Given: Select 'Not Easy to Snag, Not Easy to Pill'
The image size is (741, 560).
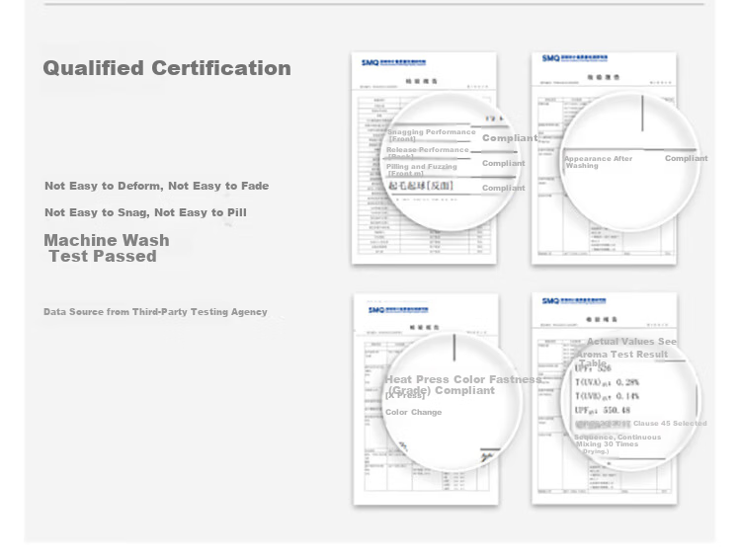Looking at the screenshot, I should 145,212.
